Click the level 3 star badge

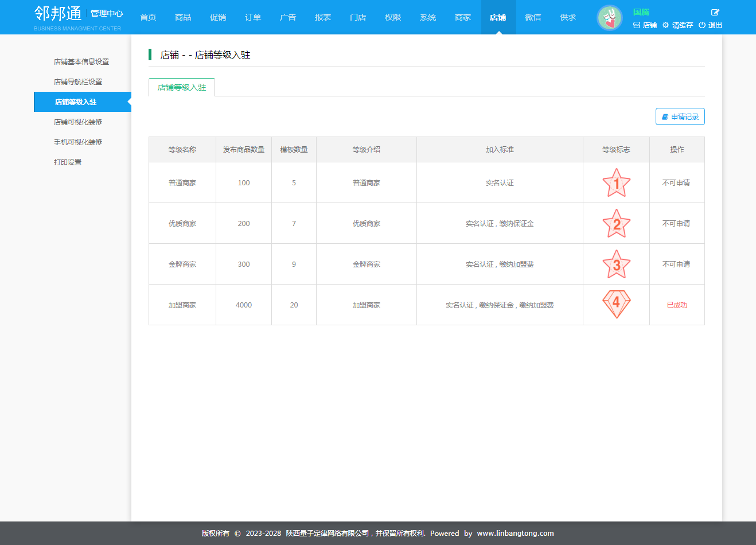[616, 264]
